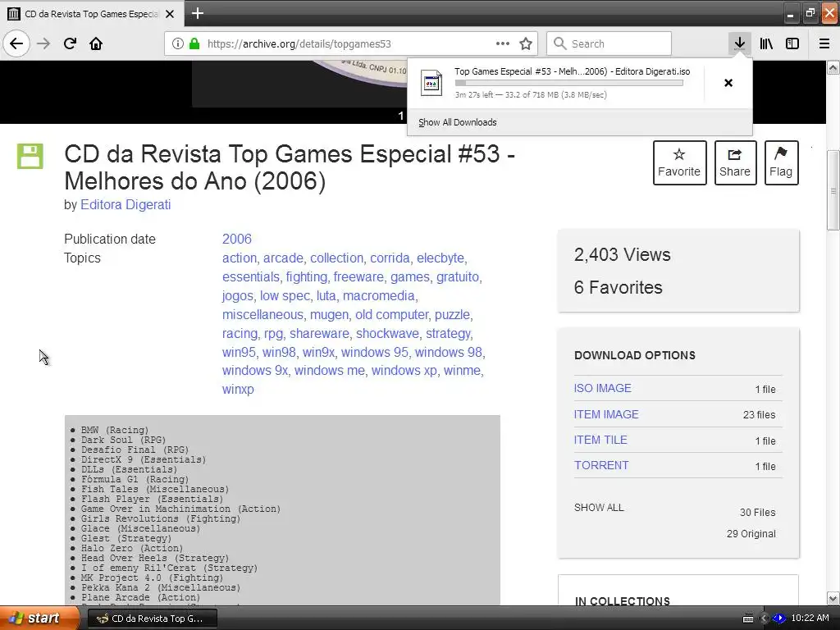Image resolution: width=840 pixels, height=630 pixels.
Task: Flag this archive item
Action: click(x=781, y=163)
